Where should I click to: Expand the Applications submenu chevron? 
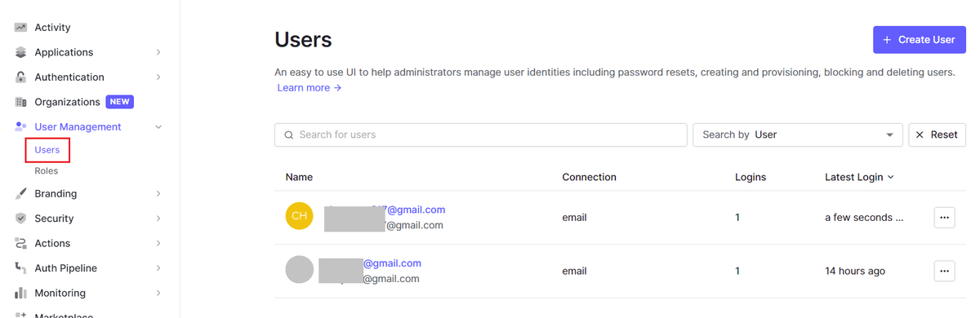[158, 52]
